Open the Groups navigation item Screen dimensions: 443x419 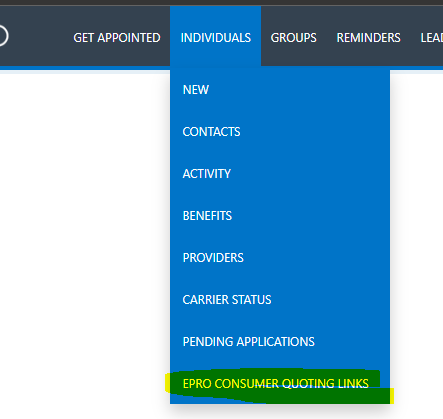[293, 38]
